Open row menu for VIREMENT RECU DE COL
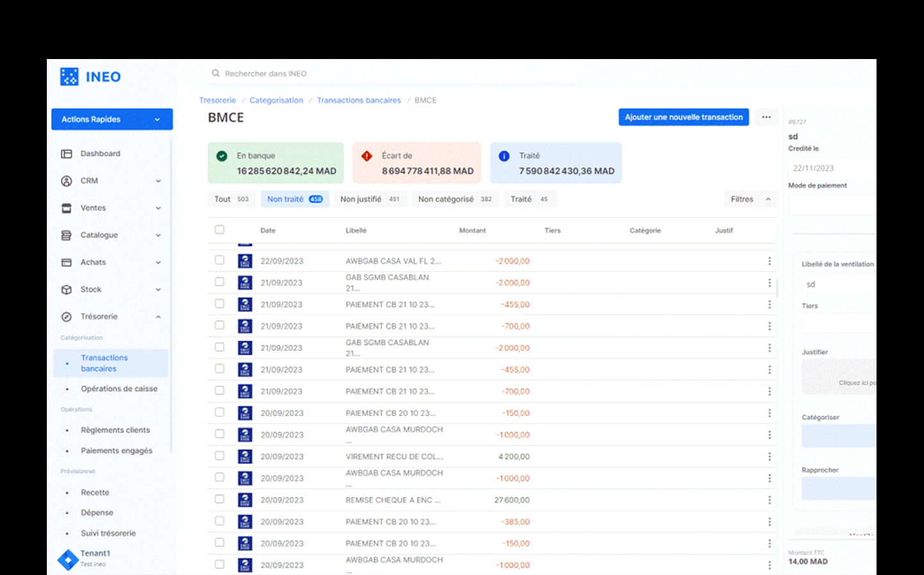The image size is (924, 575). click(769, 457)
